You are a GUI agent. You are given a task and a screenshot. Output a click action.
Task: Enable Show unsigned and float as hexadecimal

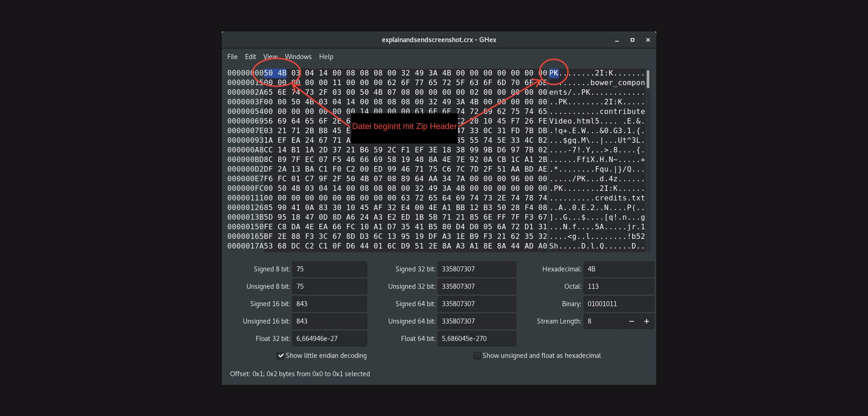click(477, 356)
